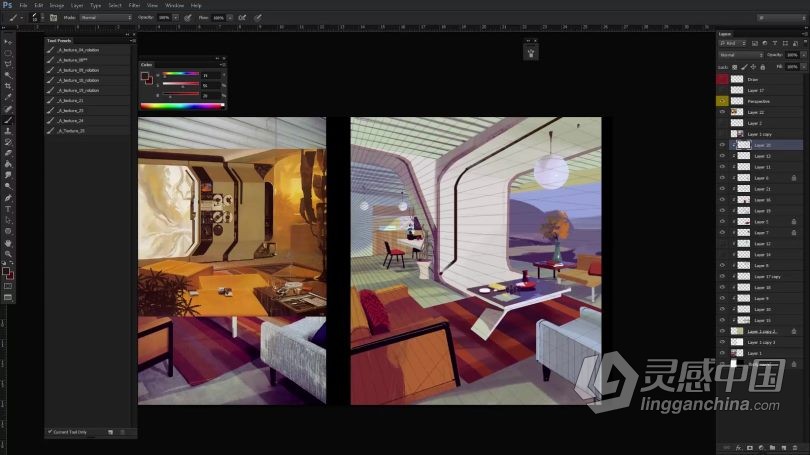Lock image pixels brush icon
The image size is (810, 455).
click(x=744, y=67)
